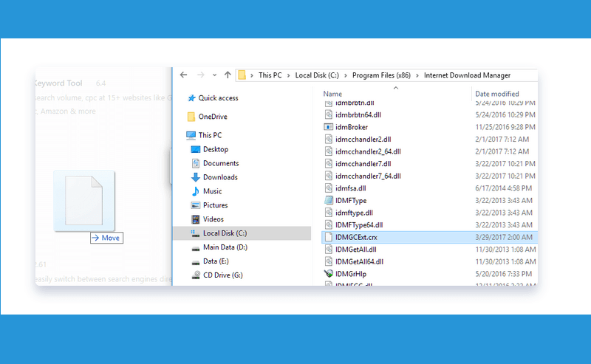The width and height of the screenshot is (591, 364).
Task: Open Downloads folder in sidebar
Action: click(x=220, y=177)
